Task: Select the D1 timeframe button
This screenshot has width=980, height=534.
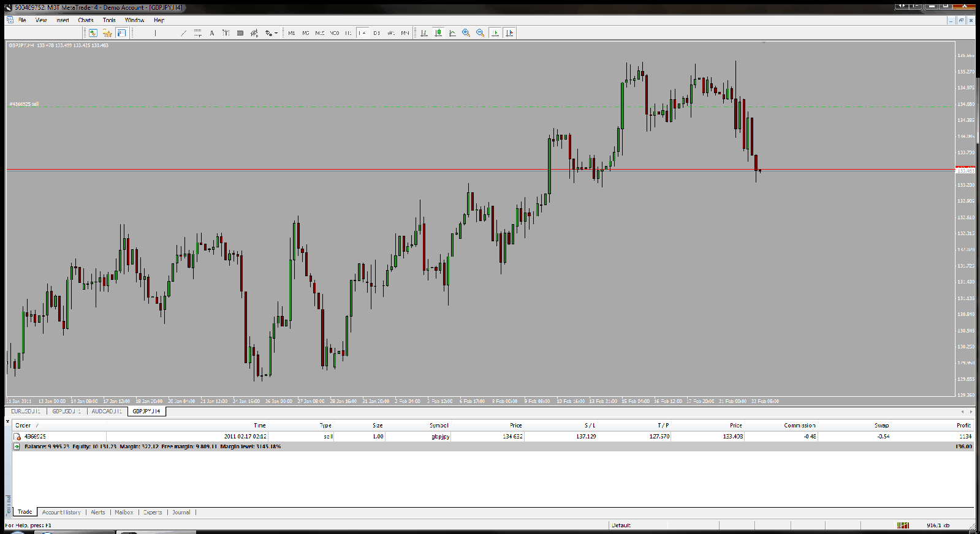Action: (x=376, y=33)
